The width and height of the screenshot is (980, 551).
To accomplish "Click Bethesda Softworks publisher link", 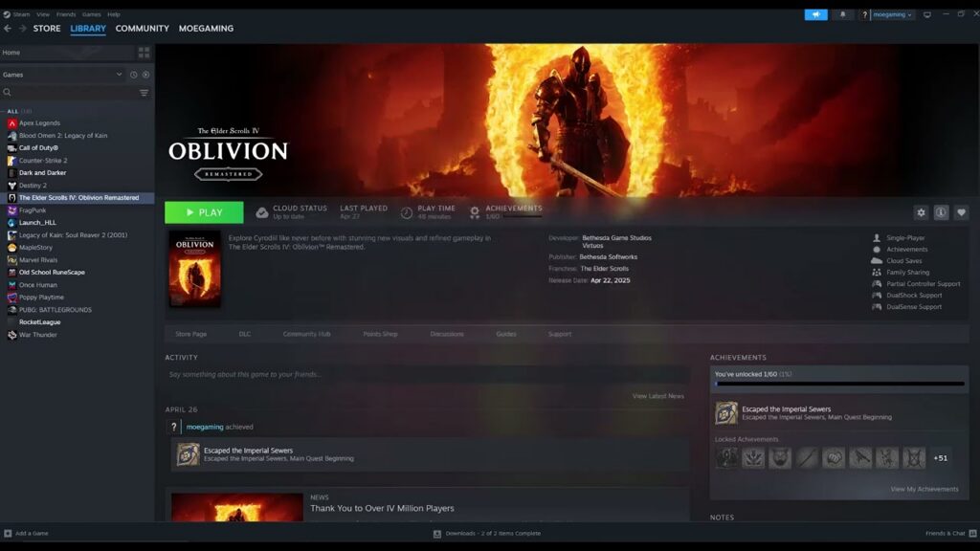I will [608, 256].
